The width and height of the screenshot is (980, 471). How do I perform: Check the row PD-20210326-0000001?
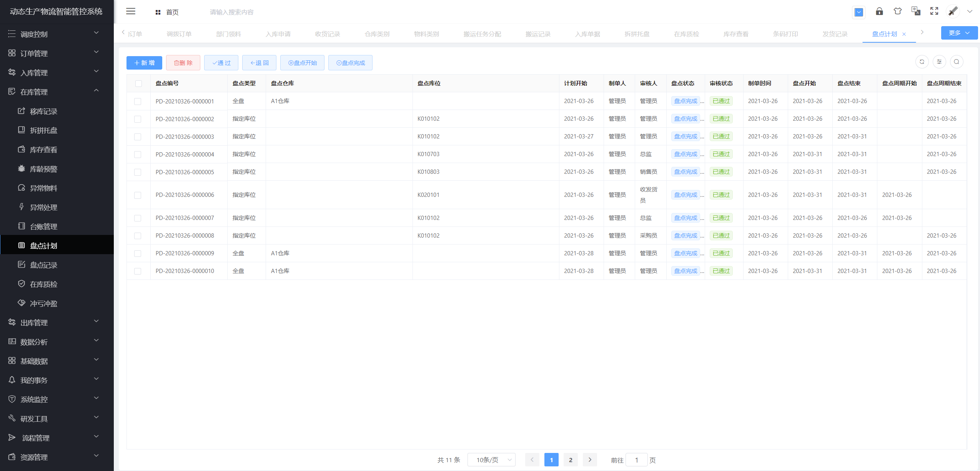[x=138, y=102]
